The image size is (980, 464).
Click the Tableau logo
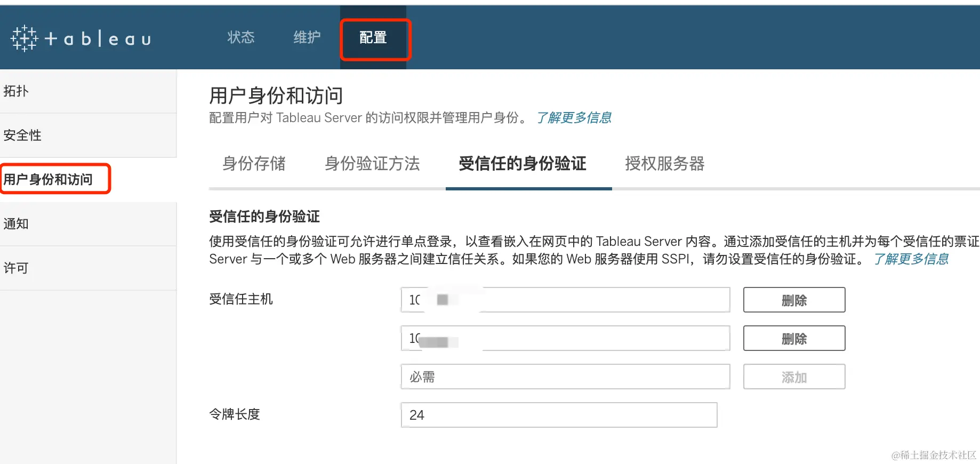81,38
